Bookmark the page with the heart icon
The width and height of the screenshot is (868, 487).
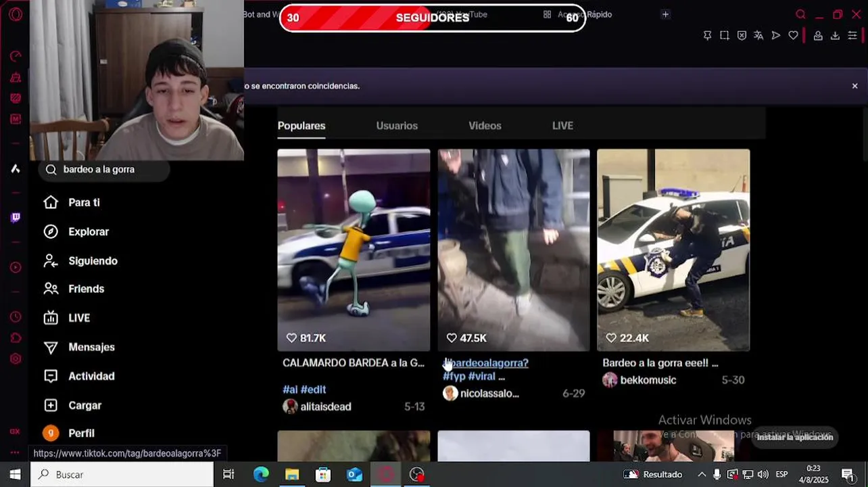[x=794, y=35]
